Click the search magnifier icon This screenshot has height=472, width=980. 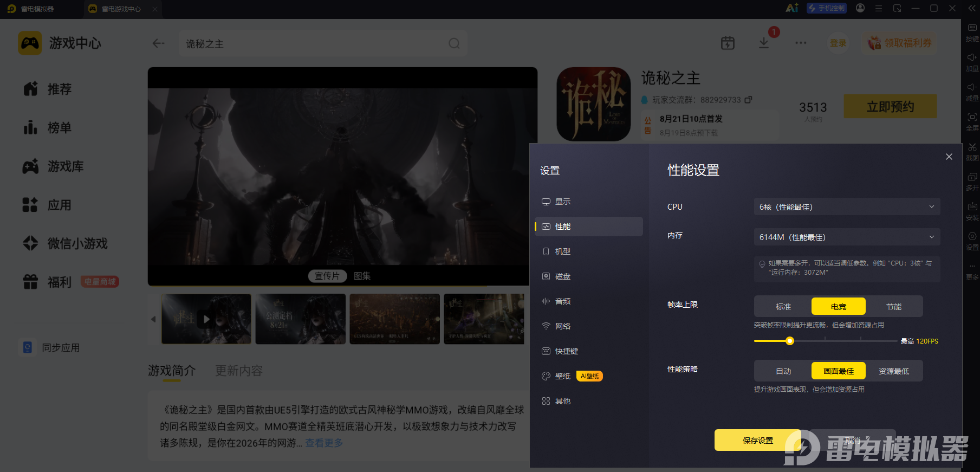(454, 43)
